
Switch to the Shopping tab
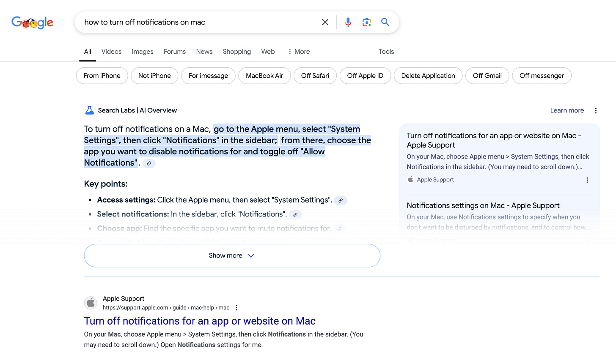coord(237,52)
